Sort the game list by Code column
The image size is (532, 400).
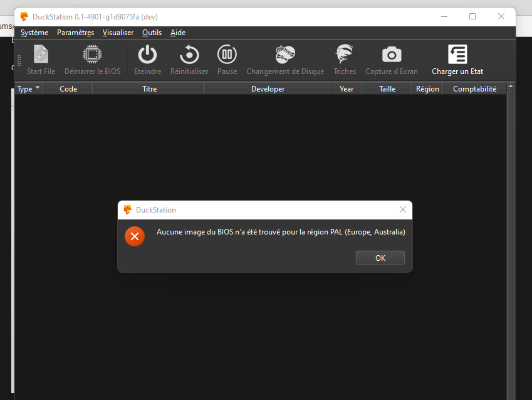68,88
